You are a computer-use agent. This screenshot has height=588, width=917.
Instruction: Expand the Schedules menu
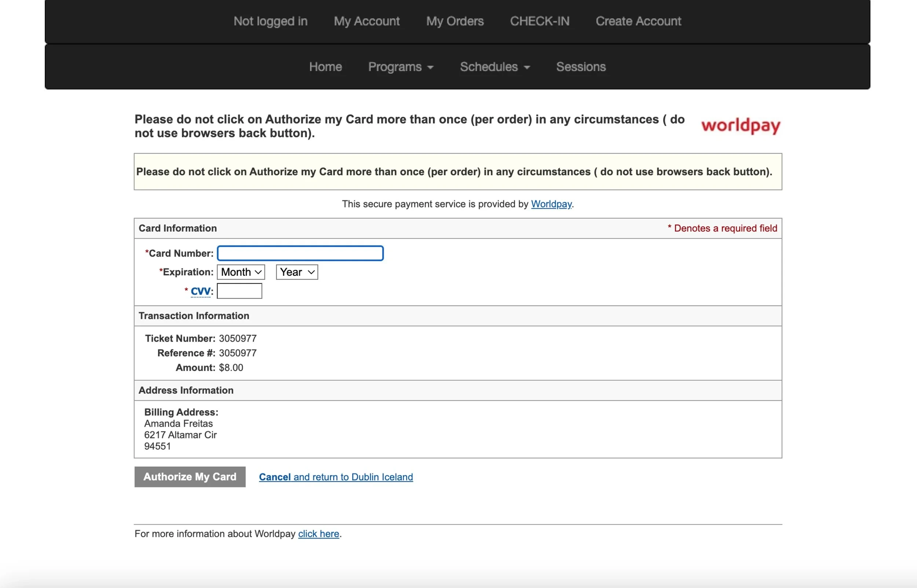click(x=494, y=67)
